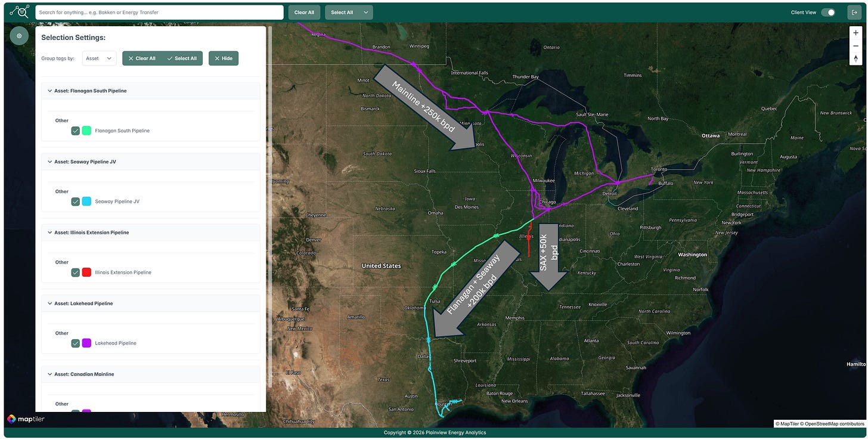Viewport: 868px width, 440px height.
Task: Click the MapTiler logo
Action: [x=26, y=419]
